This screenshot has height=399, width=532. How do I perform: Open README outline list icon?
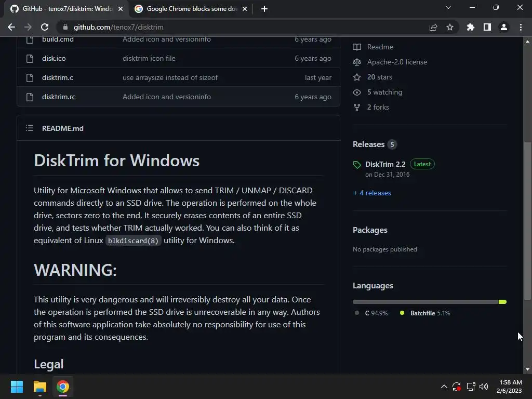(x=30, y=128)
